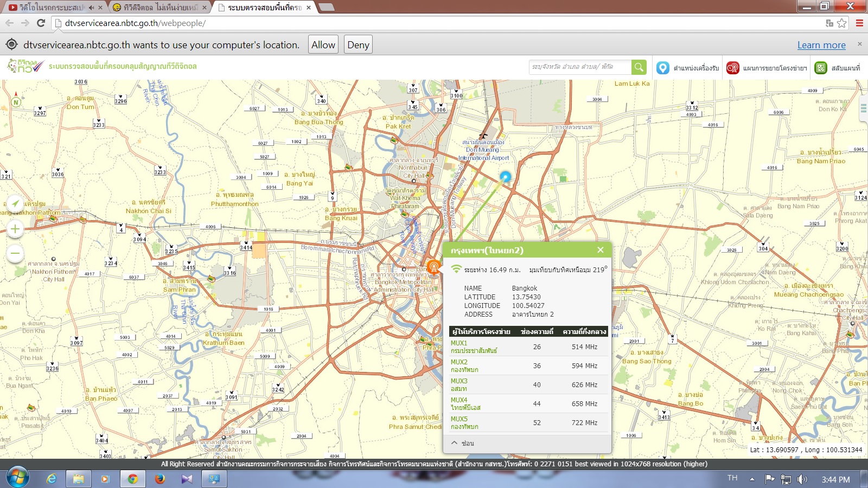Collapse the station info popup panel
Screen dimensions: 868x488
click(x=462, y=443)
